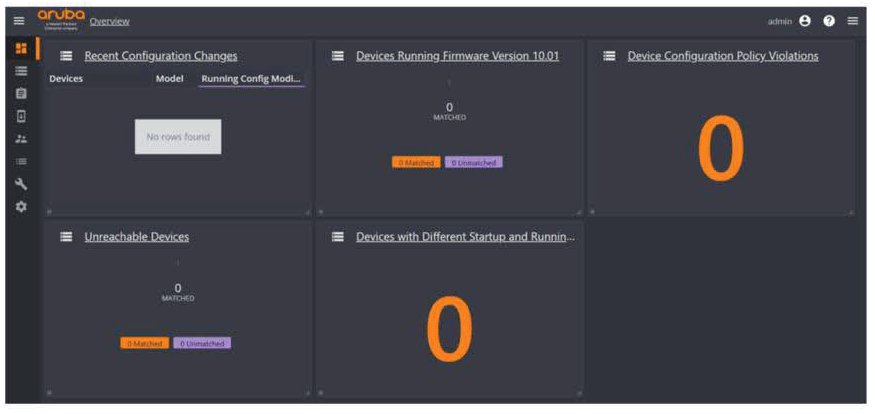This screenshot has width=875, height=414.
Task: Open Devices Running Firmware Version 10.01 link
Action: pyautogui.click(x=457, y=56)
